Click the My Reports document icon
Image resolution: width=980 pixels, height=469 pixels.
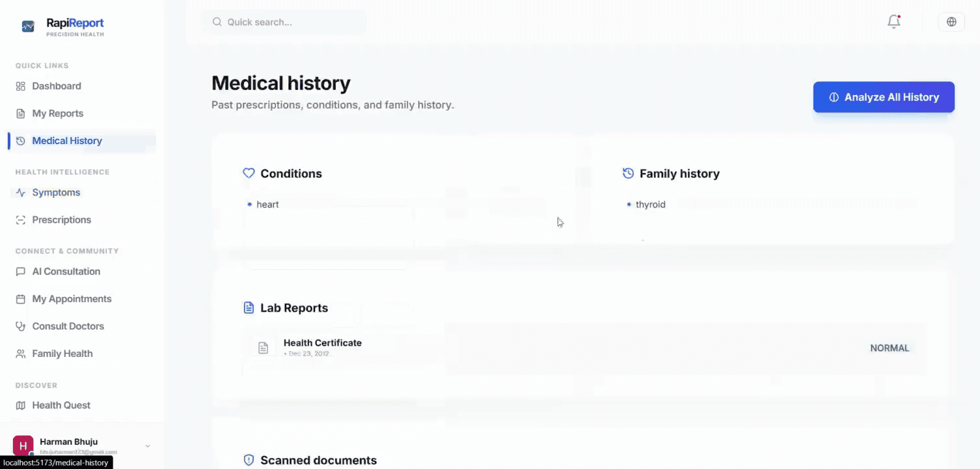20,113
